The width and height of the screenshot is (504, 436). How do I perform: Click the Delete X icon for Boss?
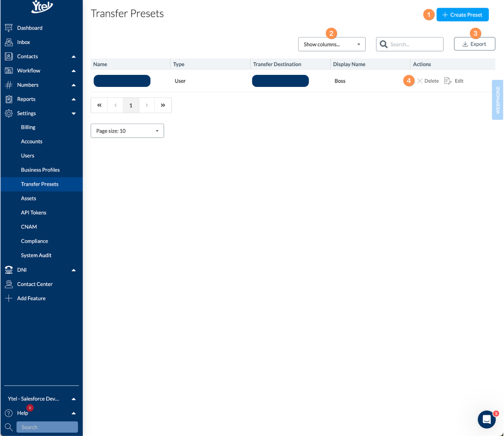pos(420,81)
